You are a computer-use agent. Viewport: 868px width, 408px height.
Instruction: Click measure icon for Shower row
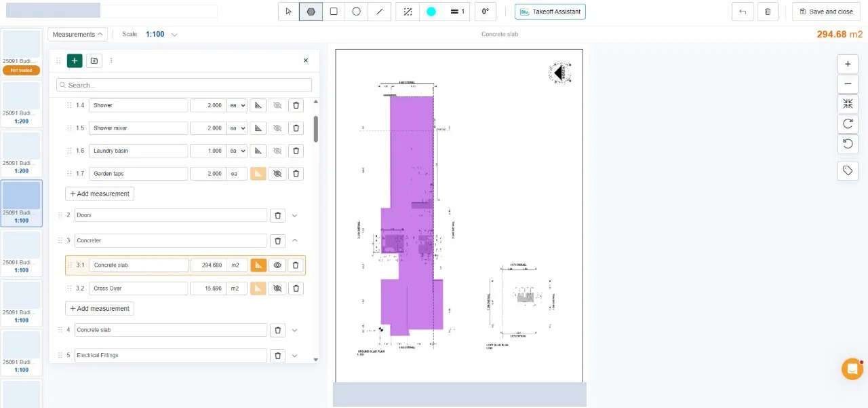coord(258,105)
